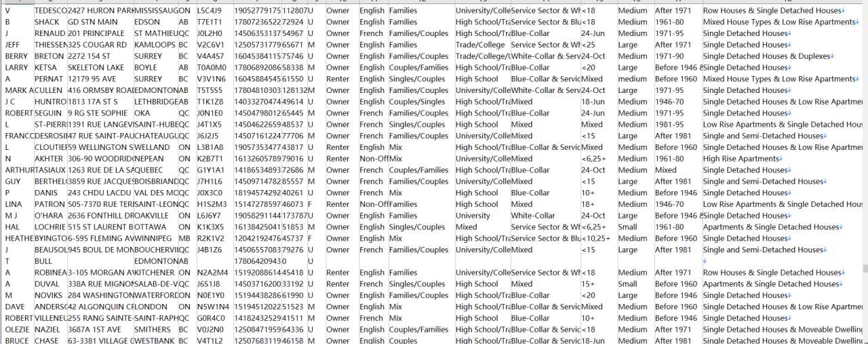Viewport: 868px width, 344px height.
Task: Click first name cell JEFF
Action: 18,45
